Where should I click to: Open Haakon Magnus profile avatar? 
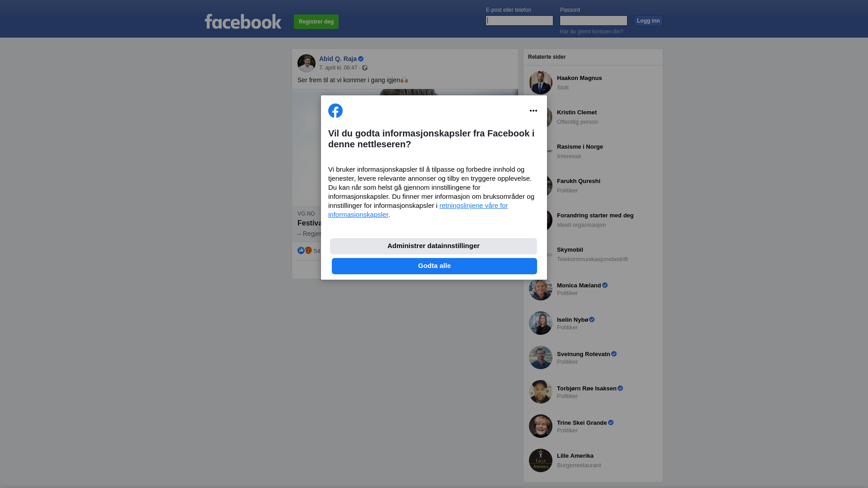[x=541, y=83]
